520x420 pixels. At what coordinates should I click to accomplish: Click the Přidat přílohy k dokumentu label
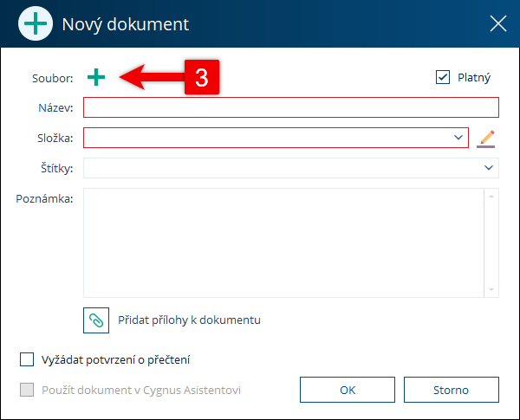[189, 320]
